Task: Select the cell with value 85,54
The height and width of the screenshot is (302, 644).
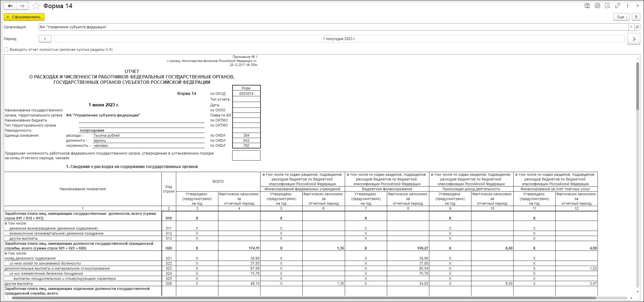Action: click(x=408, y=268)
